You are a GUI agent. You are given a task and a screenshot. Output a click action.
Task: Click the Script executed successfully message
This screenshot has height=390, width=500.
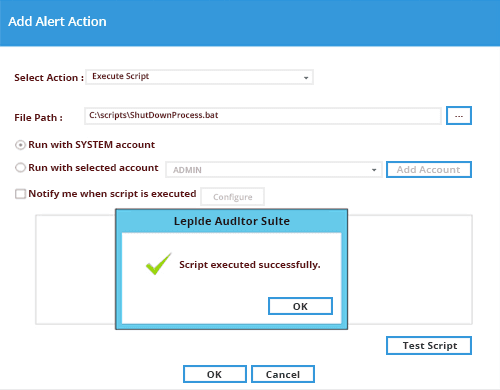click(250, 265)
